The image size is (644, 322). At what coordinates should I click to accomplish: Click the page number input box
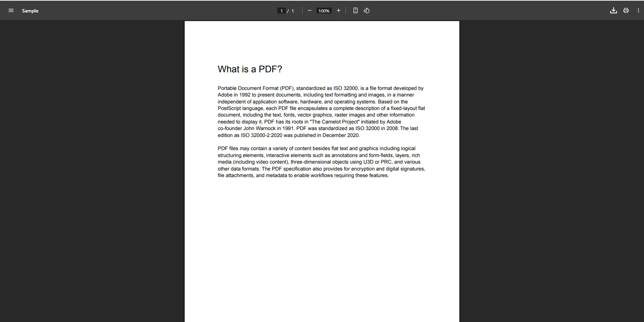[x=282, y=10]
